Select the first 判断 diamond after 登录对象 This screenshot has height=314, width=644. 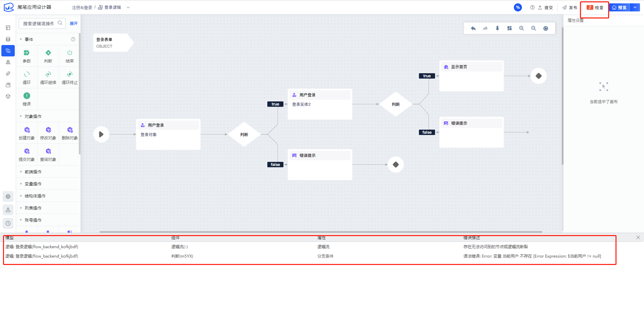coord(244,134)
